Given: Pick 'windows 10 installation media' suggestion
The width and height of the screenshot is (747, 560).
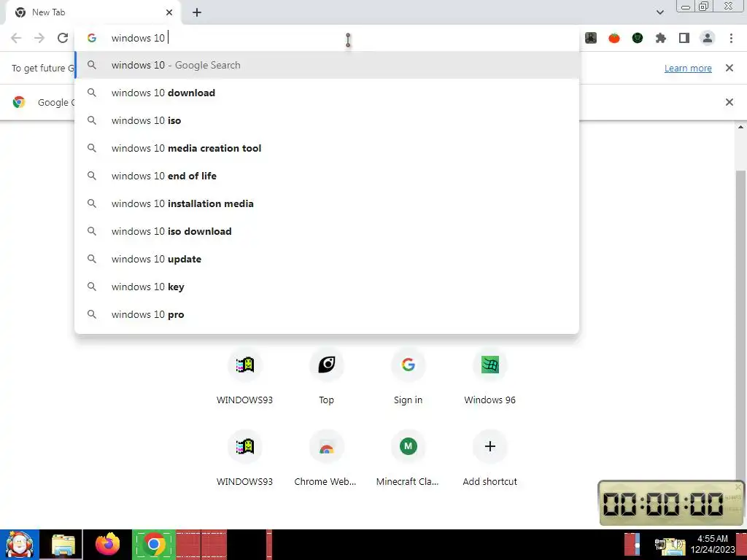Looking at the screenshot, I should click(x=327, y=203).
